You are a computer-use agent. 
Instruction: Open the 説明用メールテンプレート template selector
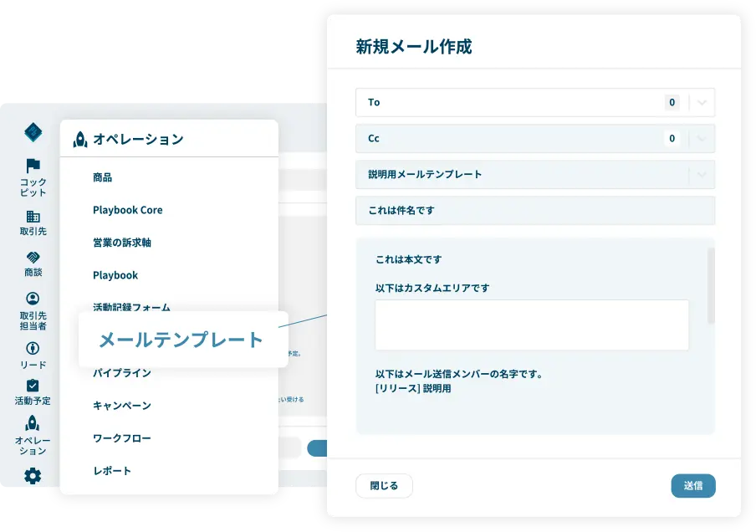pyautogui.click(x=535, y=175)
